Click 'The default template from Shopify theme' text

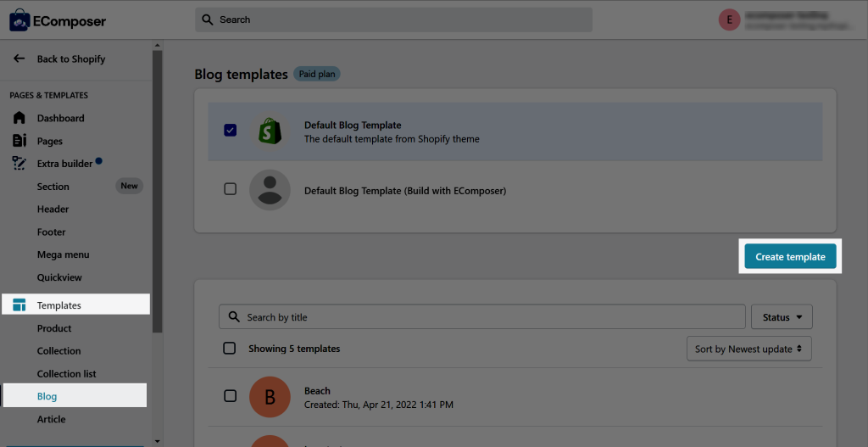(392, 139)
